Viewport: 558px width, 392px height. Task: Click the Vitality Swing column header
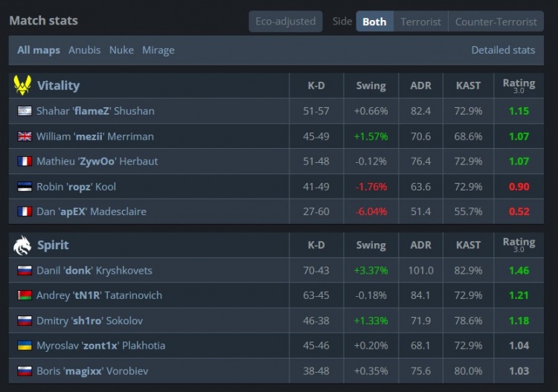tap(371, 86)
